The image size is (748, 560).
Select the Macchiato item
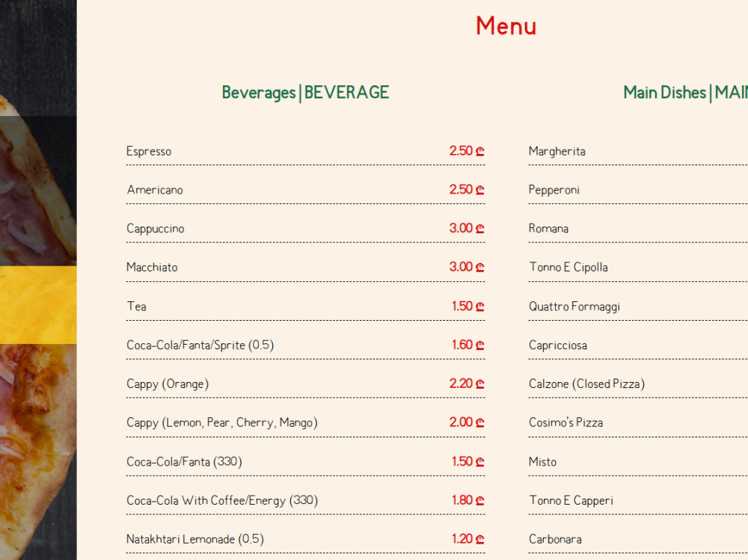click(x=152, y=267)
